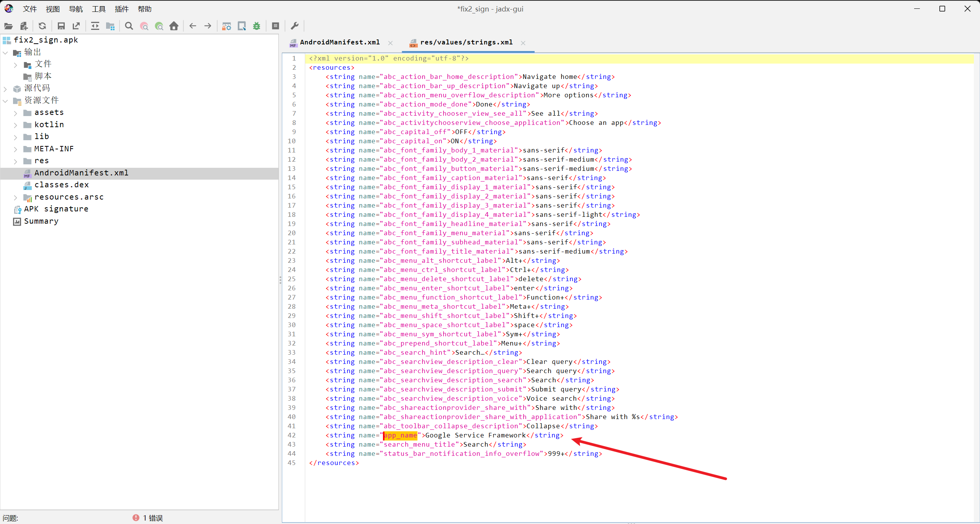Toggle sync with editor icon

95,26
